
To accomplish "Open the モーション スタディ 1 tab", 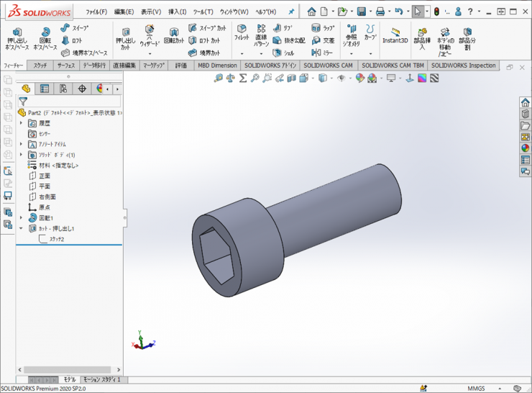I will 103,379.
